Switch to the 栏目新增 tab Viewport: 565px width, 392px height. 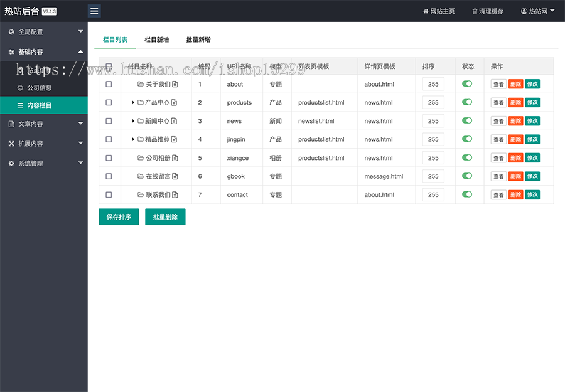coord(157,40)
